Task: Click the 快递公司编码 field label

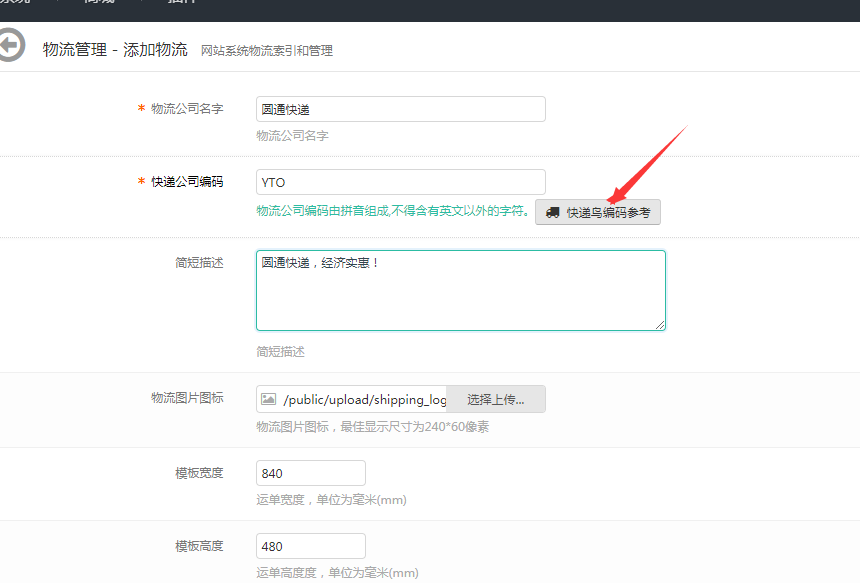Action: point(186,182)
